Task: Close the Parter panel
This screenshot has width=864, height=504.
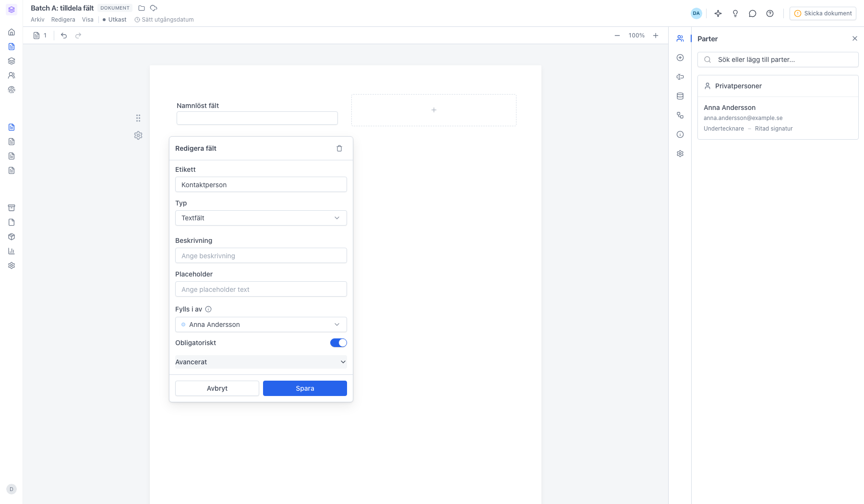Action: point(855,38)
